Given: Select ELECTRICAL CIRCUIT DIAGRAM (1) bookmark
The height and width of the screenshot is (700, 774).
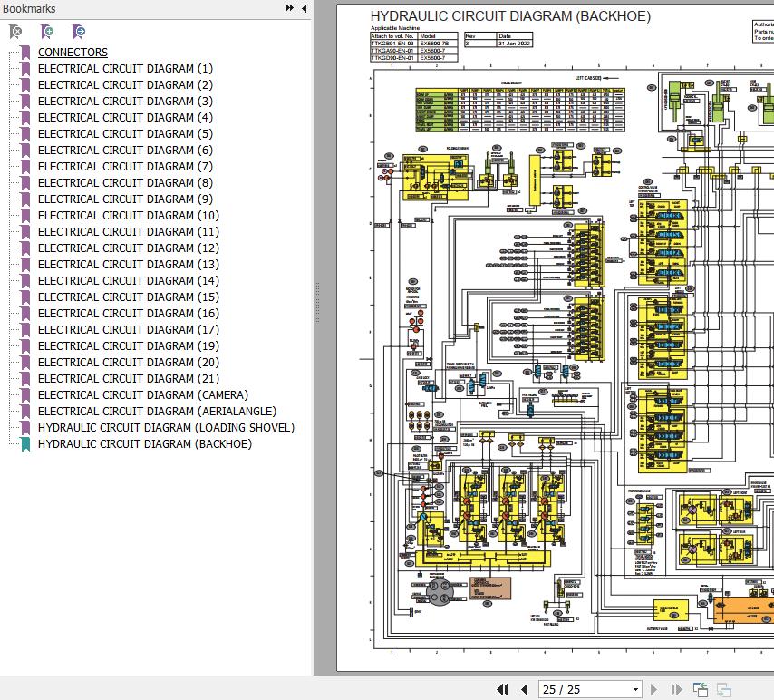Looking at the screenshot, I should (x=125, y=68).
